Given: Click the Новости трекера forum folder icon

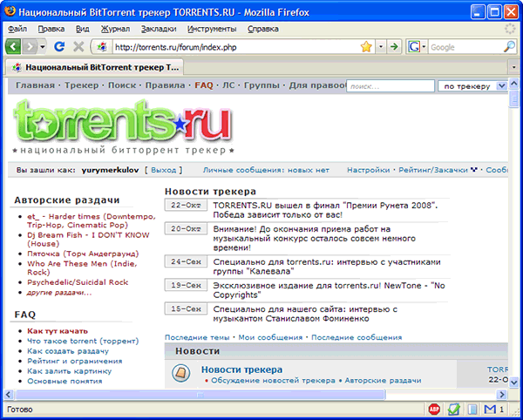Looking at the screenshot, I should [x=181, y=373].
